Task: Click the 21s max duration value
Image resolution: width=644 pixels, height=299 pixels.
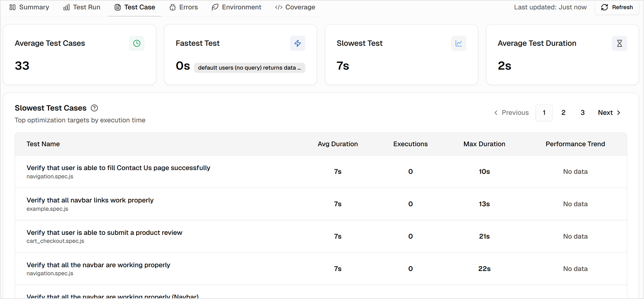Action: [x=484, y=236]
